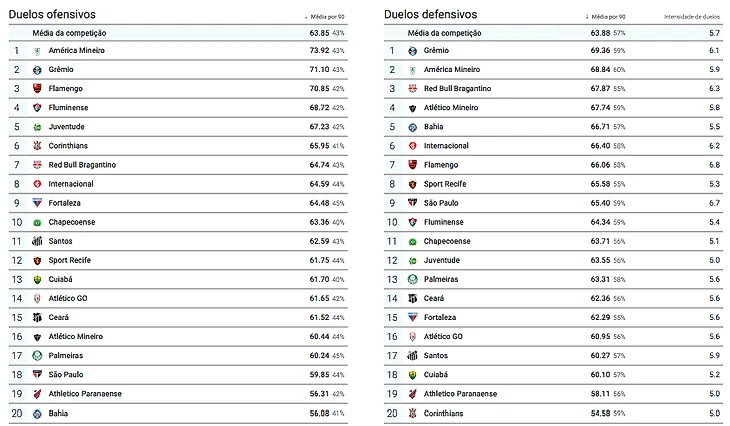
Task: Sort Duelos defensivos by Média por 90
Action: (606, 17)
